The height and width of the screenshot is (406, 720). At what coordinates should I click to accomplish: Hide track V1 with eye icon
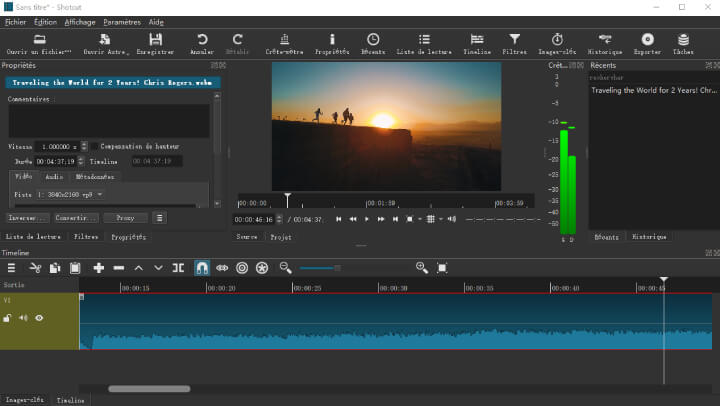point(40,318)
